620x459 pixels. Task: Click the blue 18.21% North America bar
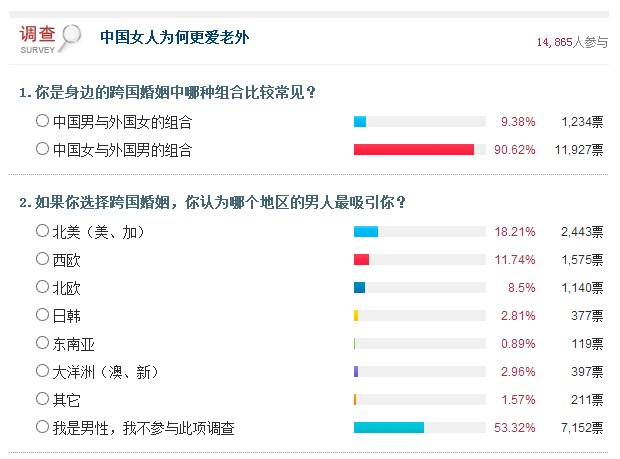click(x=366, y=231)
